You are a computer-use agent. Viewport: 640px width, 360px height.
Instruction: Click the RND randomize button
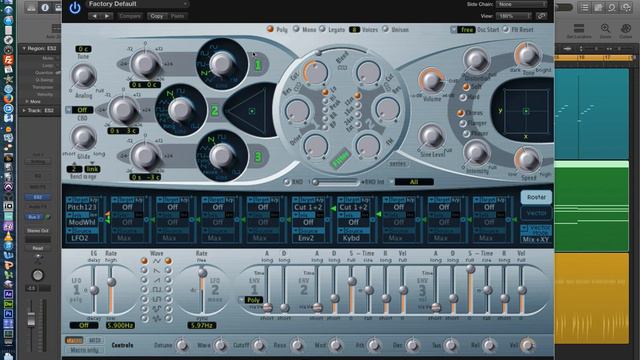[287, 182]
